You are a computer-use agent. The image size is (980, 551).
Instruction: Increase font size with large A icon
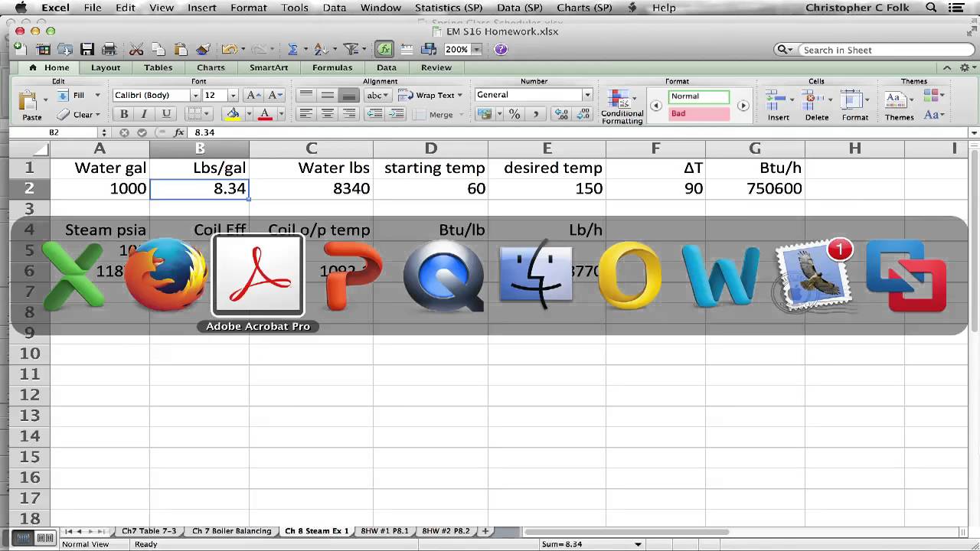pyautogui.click(x=253, y=95)
